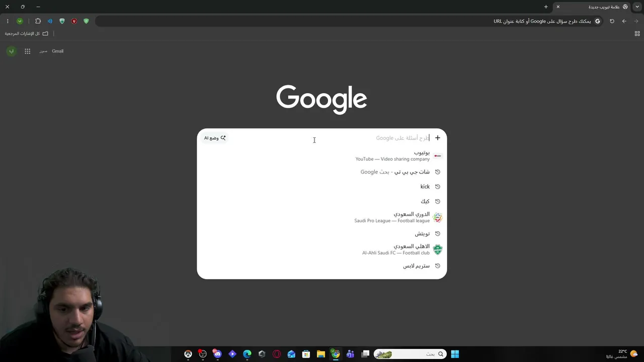
Task: Reload the current page
Action: coord(612,21)
